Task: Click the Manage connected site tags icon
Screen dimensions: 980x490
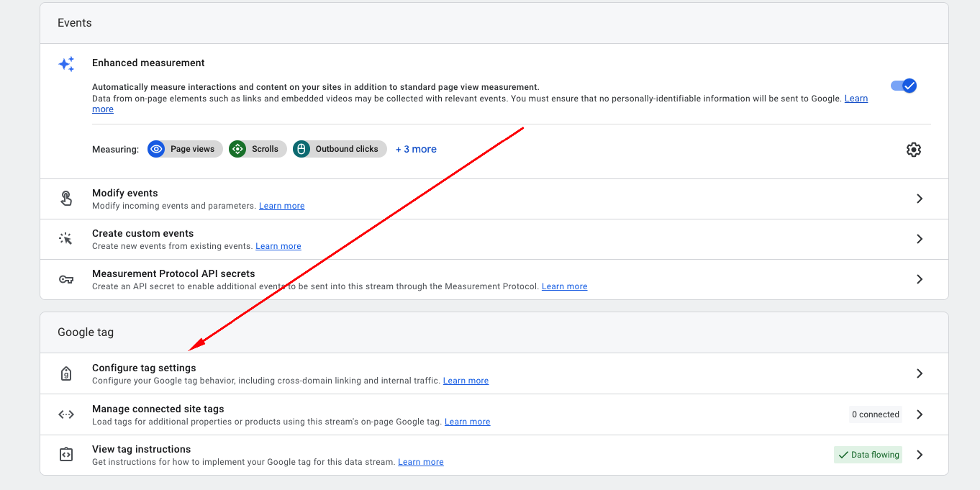Action: pos(66,414)
